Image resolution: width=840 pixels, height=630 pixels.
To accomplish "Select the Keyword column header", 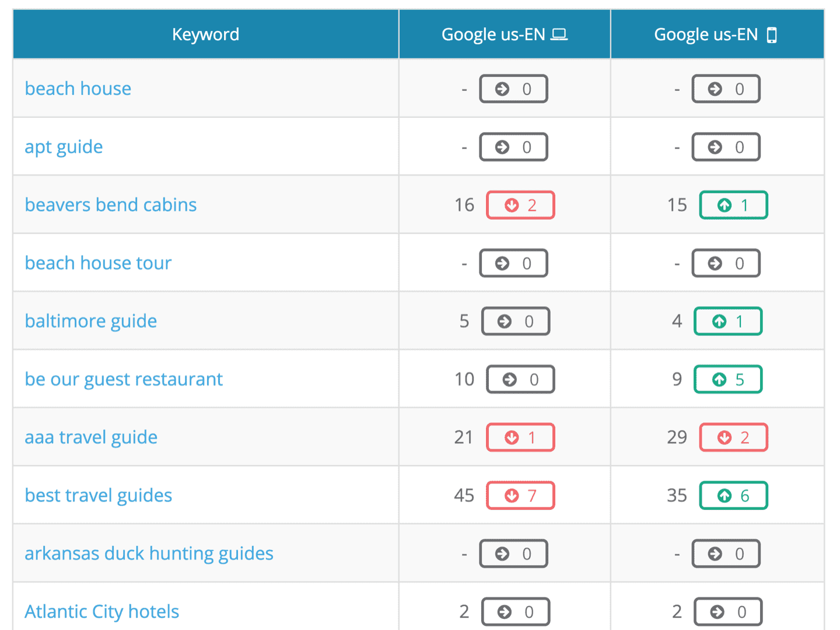I will tap(205, 34).
